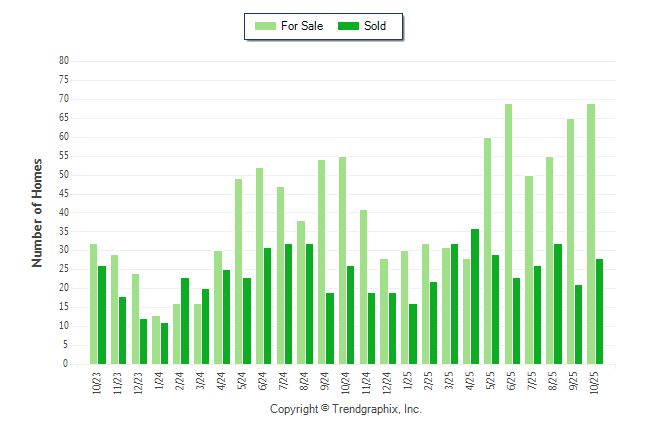646x434 pixels.
Task: Click the 6/24 x-axis label
Action: (x=264, y=381)
